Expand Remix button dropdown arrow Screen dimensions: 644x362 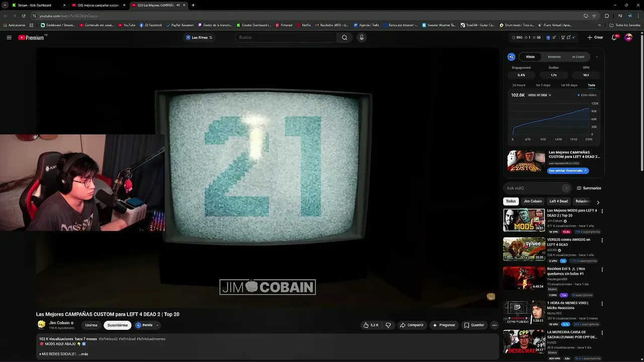coord(157,325)
